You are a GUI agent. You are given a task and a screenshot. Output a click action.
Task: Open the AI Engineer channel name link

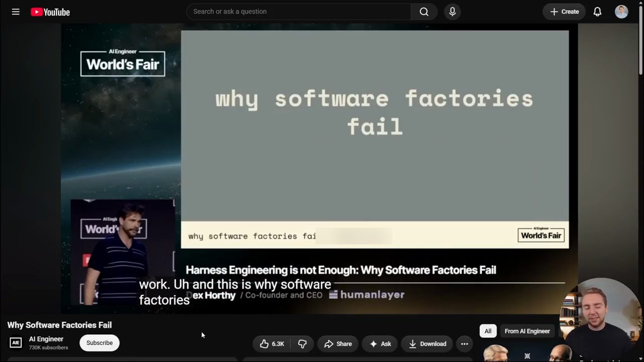[46, 339]
